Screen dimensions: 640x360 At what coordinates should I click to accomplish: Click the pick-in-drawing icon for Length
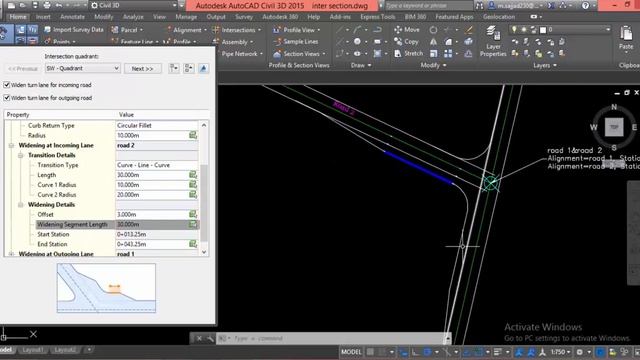[193, 175]
